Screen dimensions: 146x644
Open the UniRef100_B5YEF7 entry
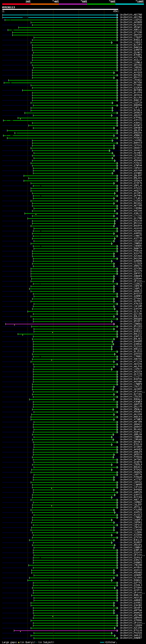click(x=131, y=321)
